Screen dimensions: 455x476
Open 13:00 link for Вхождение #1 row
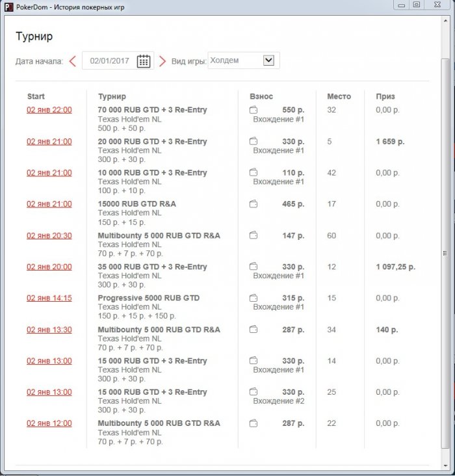pyautogui.click(x=49, y=361)
